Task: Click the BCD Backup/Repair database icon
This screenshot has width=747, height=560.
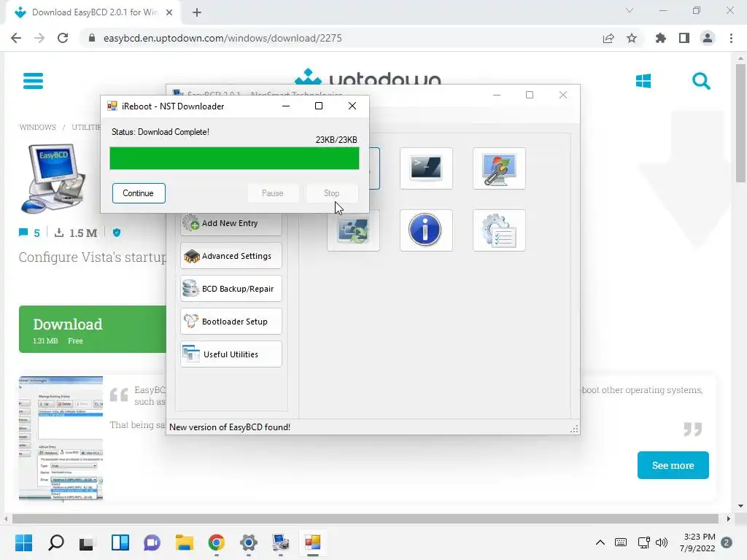Action: [191, 289]
